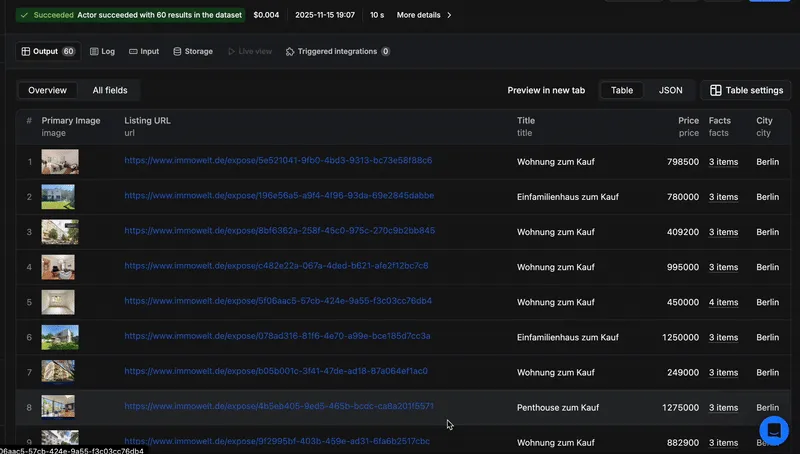800x454 pixels.
Task: Open listing URL ending in 5e521041 row
Action: 278,160
